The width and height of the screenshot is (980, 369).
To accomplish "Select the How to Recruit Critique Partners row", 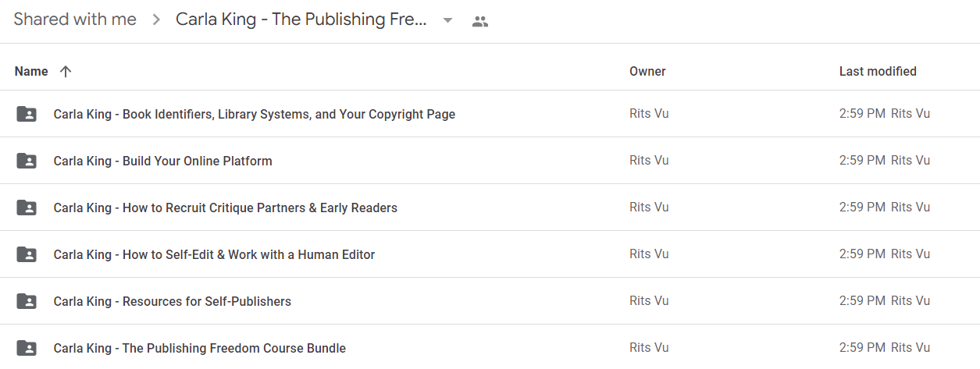I will point(490,208).
